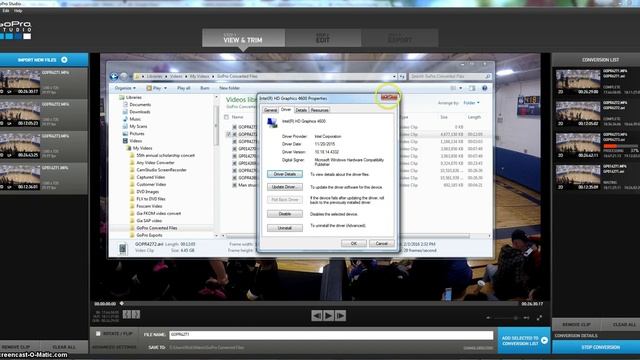
Task: Open Advanced Settings
Action: 114,347
